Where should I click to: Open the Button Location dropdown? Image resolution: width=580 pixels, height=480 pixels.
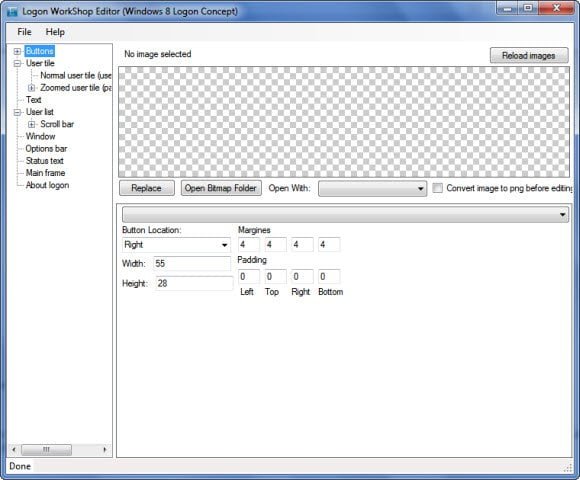(176, 245)
